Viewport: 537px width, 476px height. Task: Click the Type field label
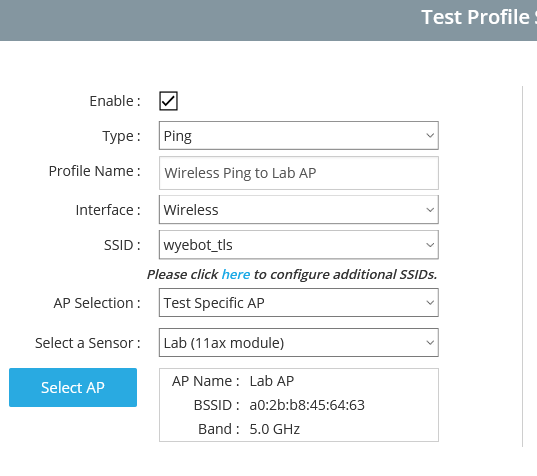[121, 136]
